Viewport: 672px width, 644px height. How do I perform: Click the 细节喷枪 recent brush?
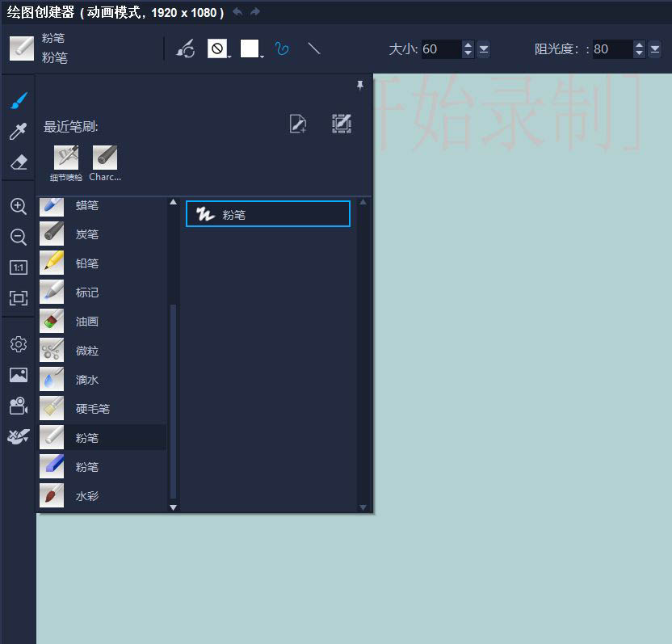pyautogui.click(x=65, y=157)
